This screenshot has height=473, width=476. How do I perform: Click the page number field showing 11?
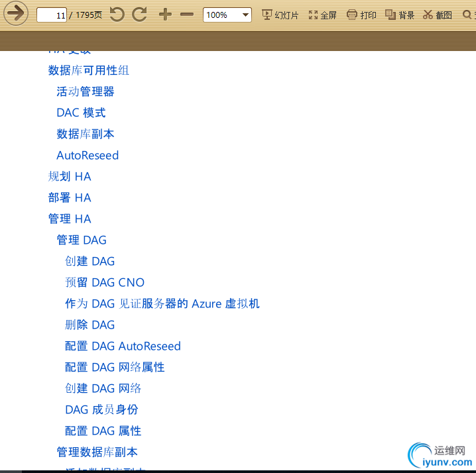[52, 15]
